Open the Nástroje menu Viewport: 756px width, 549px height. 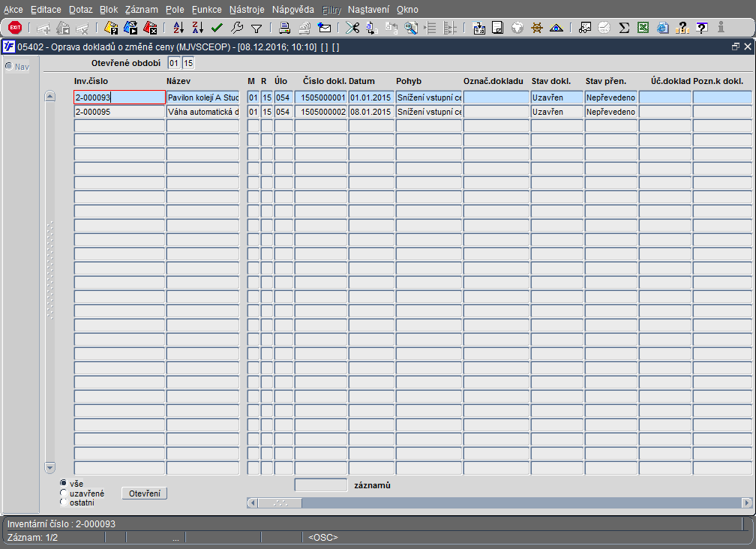click(x=247, y=10)
